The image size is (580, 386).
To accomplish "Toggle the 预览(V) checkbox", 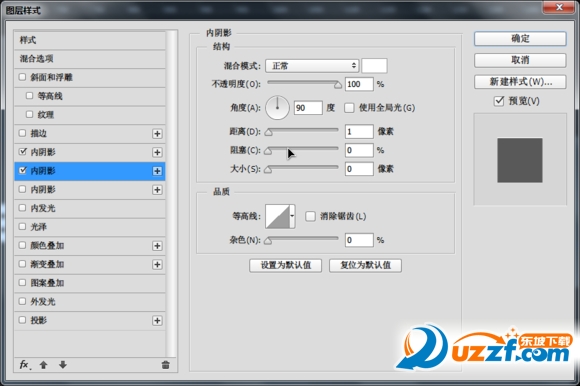I will 499,101.
